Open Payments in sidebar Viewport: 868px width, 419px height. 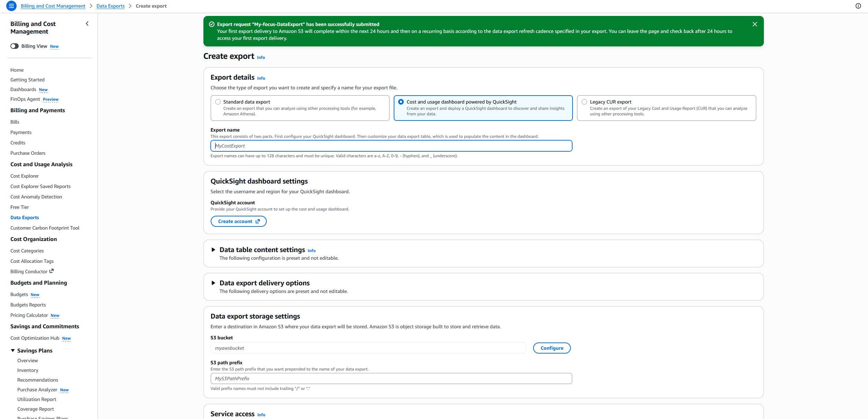(x=21, y=132)
